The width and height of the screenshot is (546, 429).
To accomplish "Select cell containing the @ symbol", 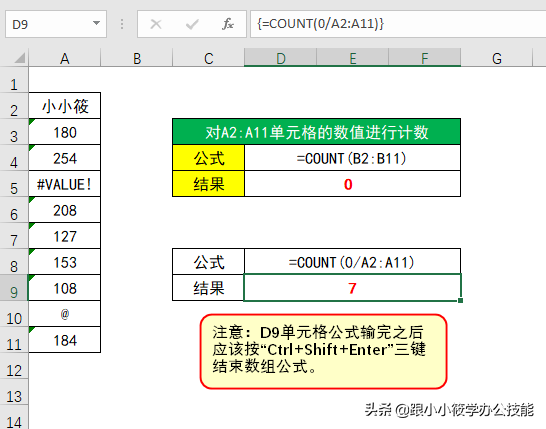I will pyautogui.click(x=65, y=314).
